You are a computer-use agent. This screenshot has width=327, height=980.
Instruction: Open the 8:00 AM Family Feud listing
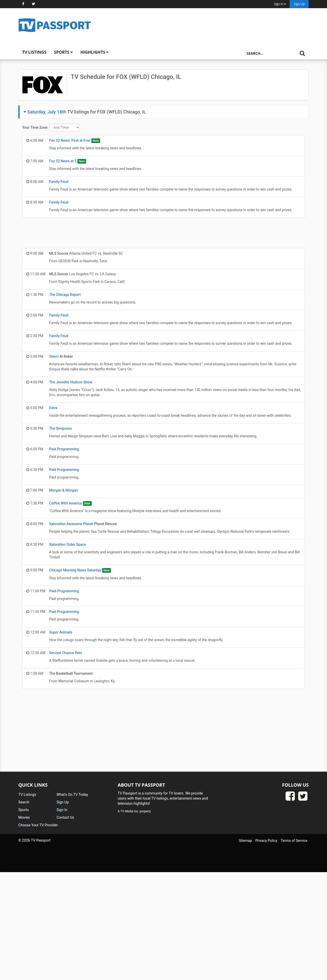point(59,181)
